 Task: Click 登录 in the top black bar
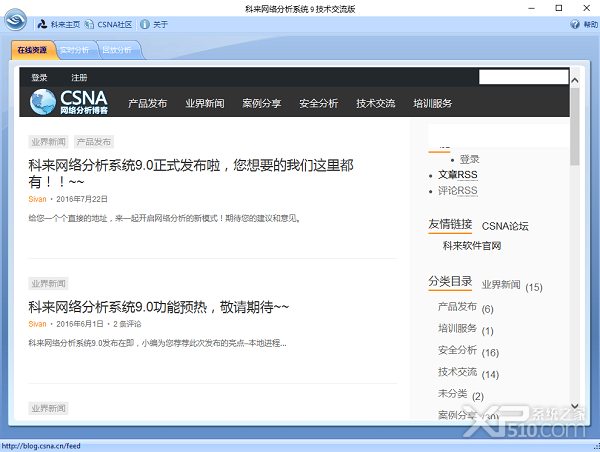click(39, 78)
